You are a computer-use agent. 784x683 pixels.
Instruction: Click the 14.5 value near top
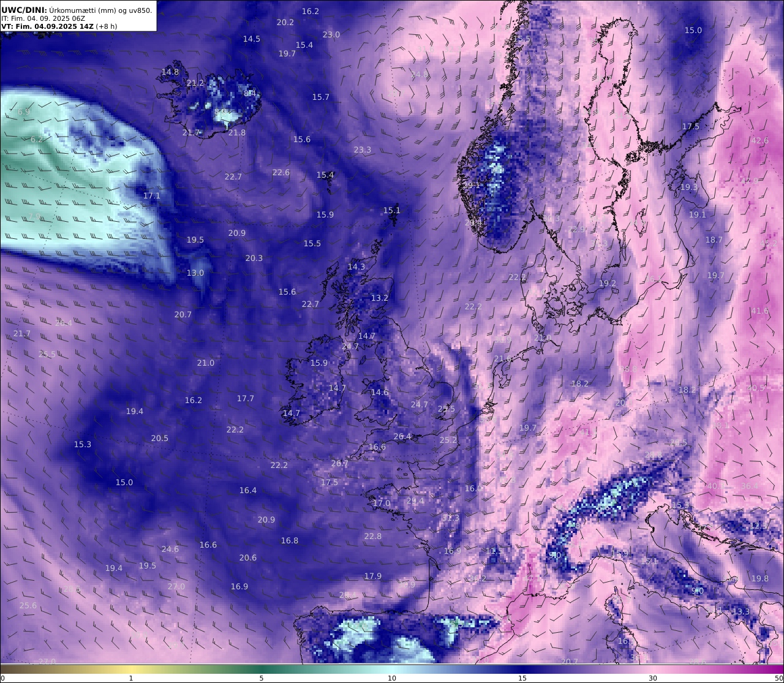(252, 39)
